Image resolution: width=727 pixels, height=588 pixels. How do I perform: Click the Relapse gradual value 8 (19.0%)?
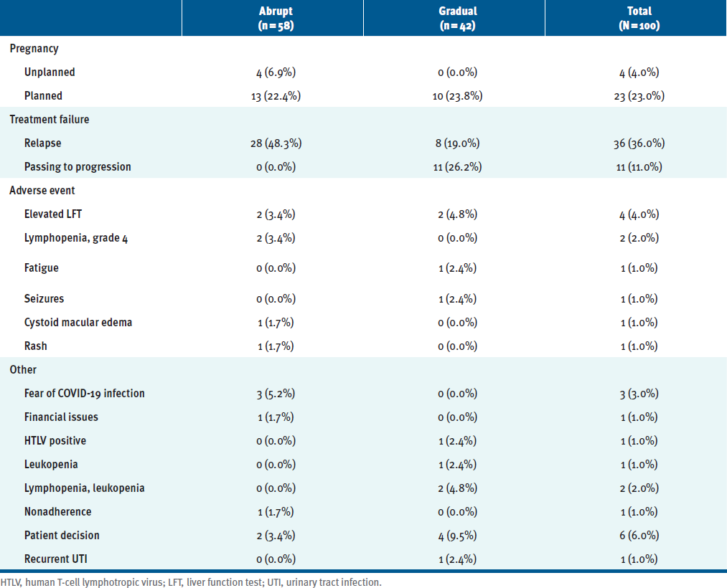(x=458, y=143)
